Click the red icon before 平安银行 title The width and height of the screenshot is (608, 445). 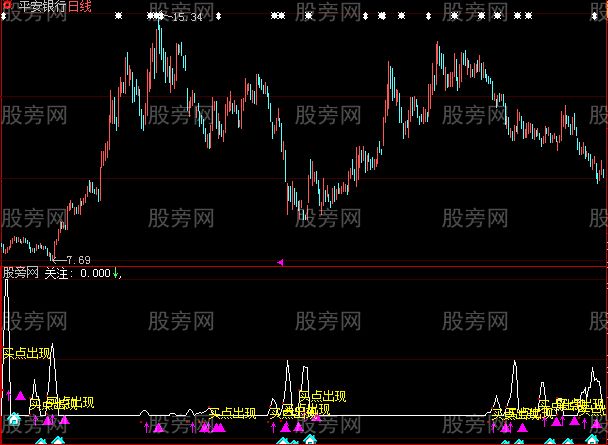[7, 6]
